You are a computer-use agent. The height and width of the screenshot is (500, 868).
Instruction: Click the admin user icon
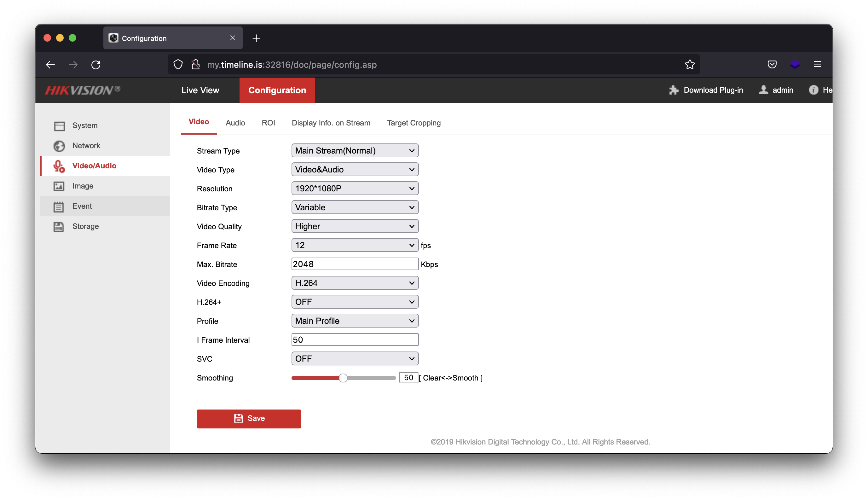(763, 90)
